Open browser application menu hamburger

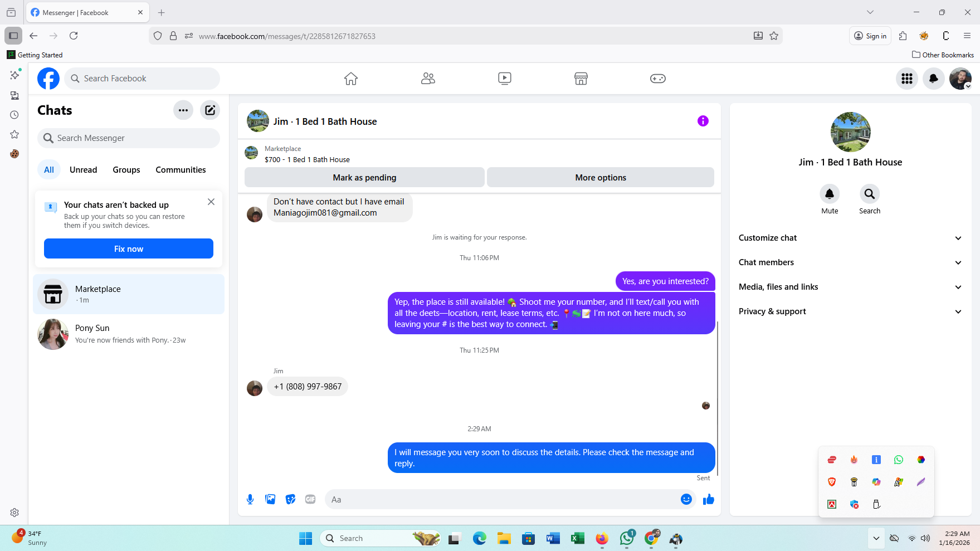(x=967, y=36)
